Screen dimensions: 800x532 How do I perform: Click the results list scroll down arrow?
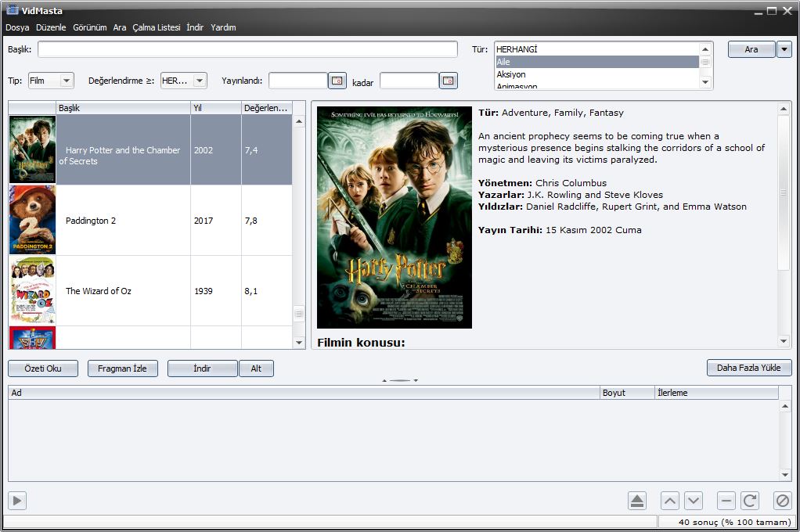(x=299, y=343)
